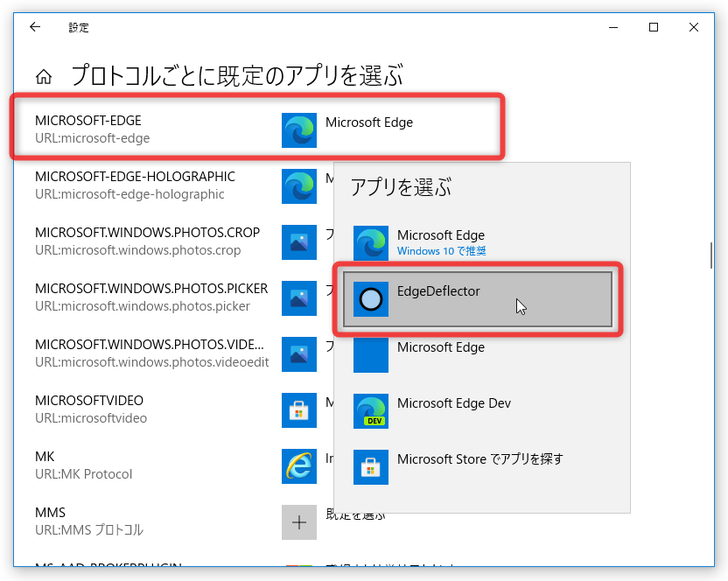Click Windows 10 で推奨 label
This screenshot has height=581, width=728.
pos(442,251)
